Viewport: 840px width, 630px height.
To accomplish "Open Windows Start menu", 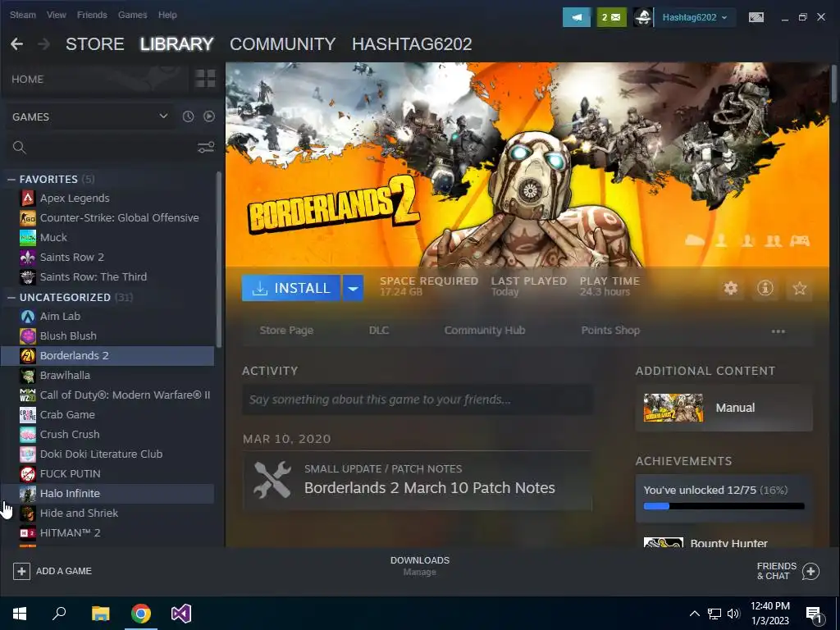I will tap(20, 614).
